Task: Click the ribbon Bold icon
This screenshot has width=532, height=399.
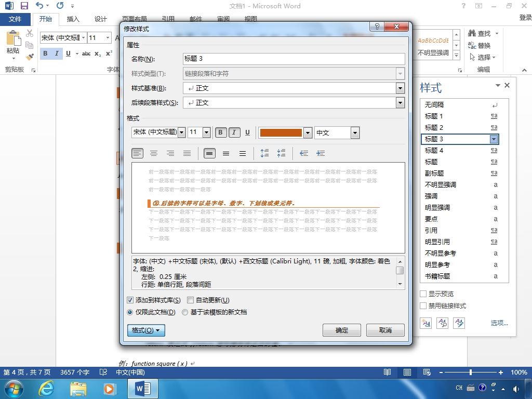Action: click(46, 54)
